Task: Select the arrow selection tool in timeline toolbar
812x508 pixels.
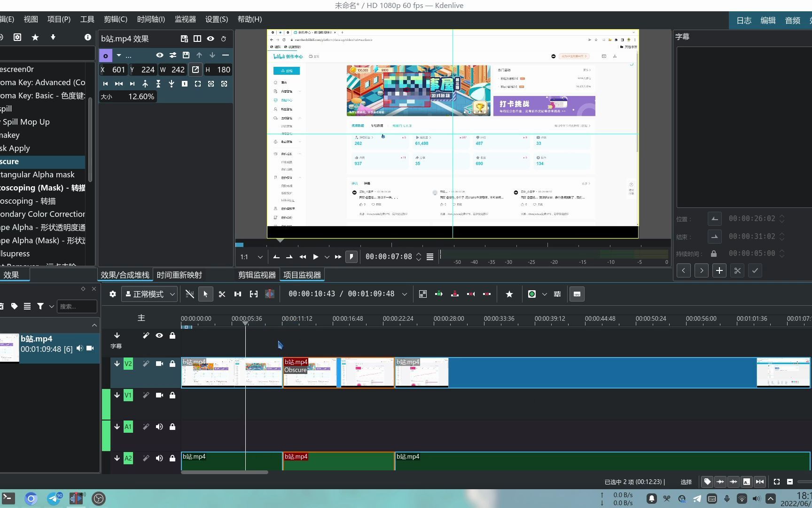Action: 205,294
